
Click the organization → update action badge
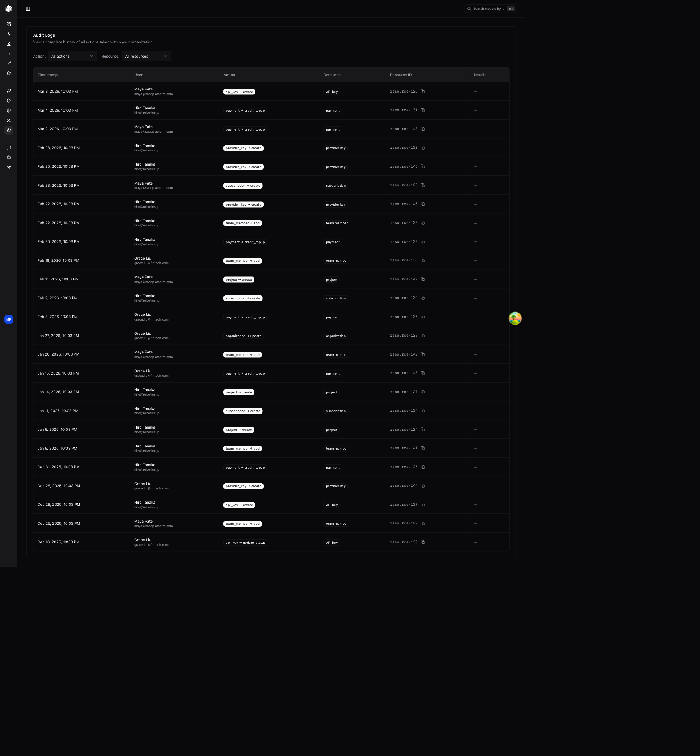(243, 336)
